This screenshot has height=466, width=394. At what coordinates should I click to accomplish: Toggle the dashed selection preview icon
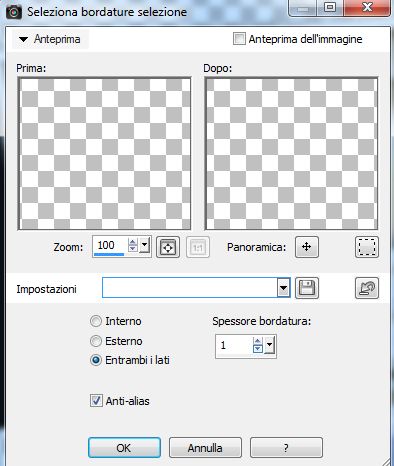[x=367, y=247]
